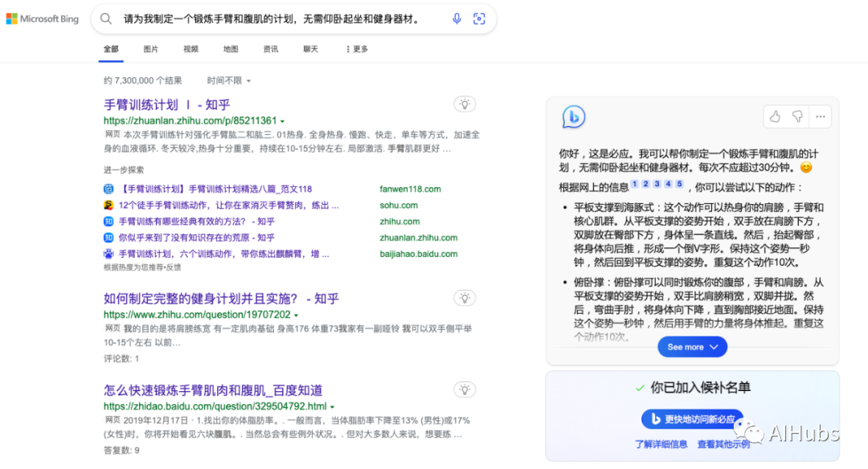Dislike the Bing answer with thumbs down

pyautogui.click(x=797, y=116)
